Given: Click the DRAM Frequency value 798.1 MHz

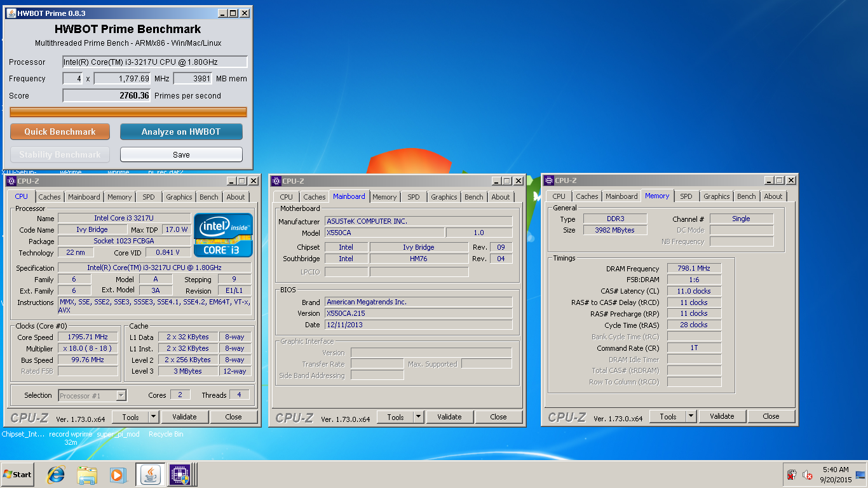Looking at the screenshot, I should [x=694, y=269].
